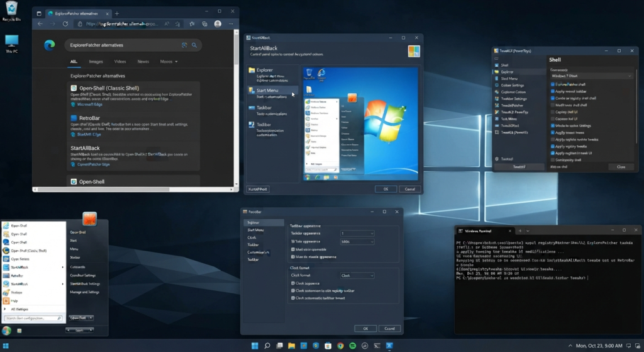Open Edge favorites star icon
The height and width of the screenshot is (352, 644).
click(192, 24)
